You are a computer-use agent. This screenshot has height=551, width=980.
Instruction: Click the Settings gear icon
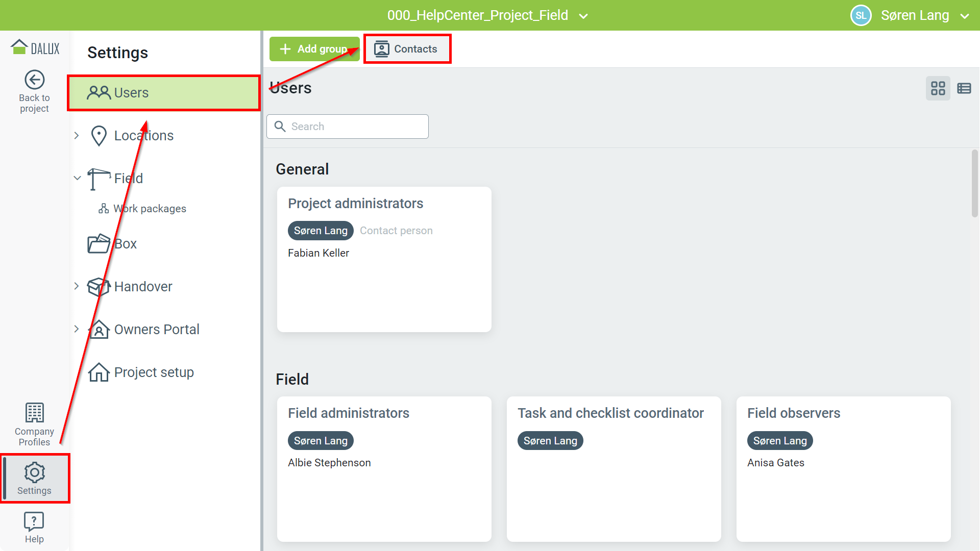34,473
